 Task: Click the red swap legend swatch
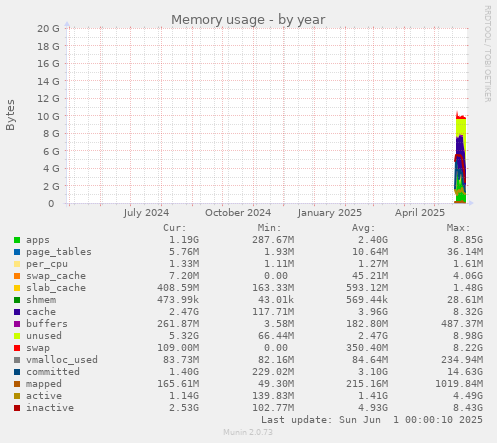tap(17, 348)
